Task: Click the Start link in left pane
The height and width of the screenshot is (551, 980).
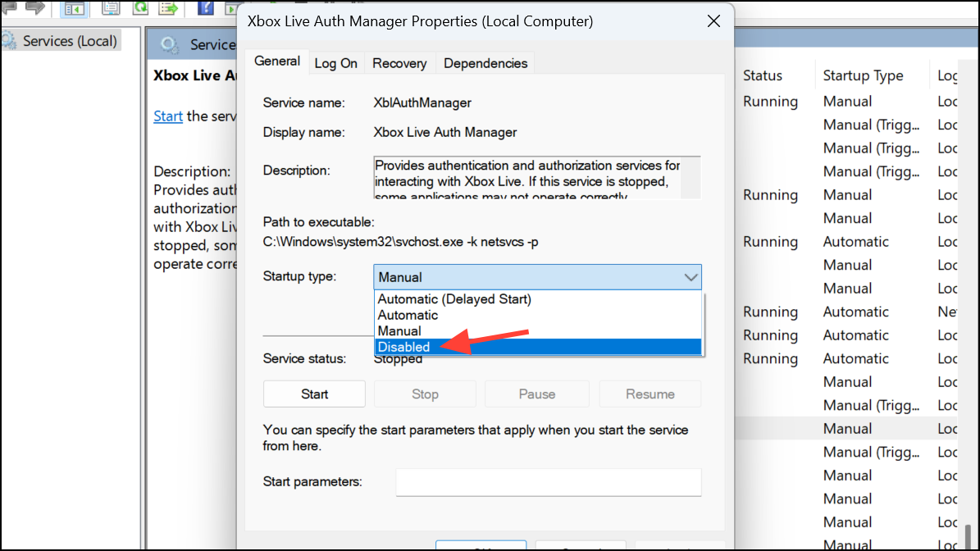Action: tap(168, 116)
